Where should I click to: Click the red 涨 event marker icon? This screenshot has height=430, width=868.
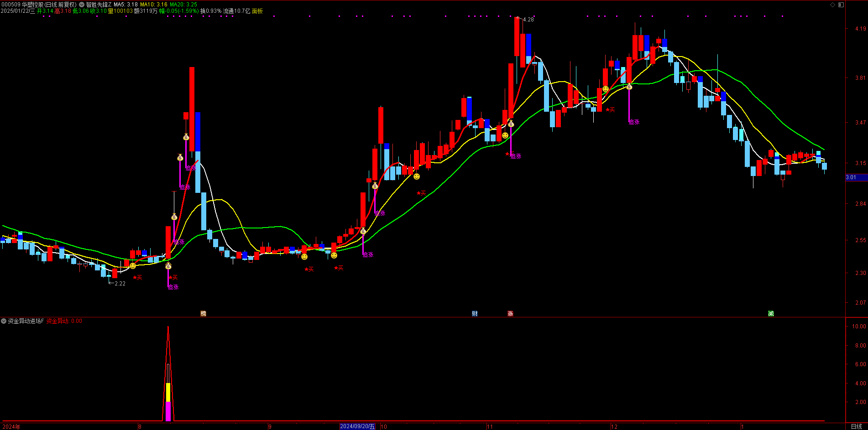point(510,313)
